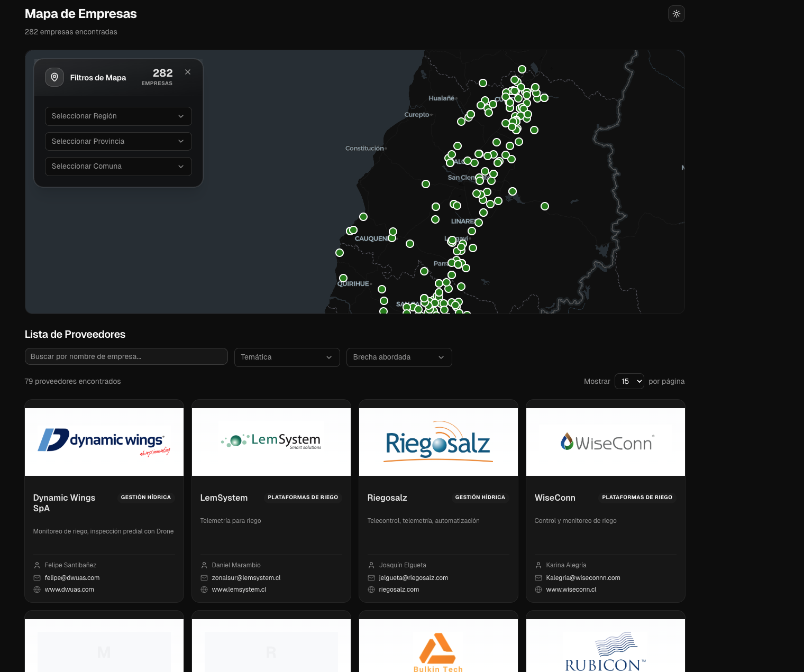Click the Plataformas de Riego tag on WiseConn
Image resolution: width=804 pixels, height=672 pixels.
click(x=637, y=498)
